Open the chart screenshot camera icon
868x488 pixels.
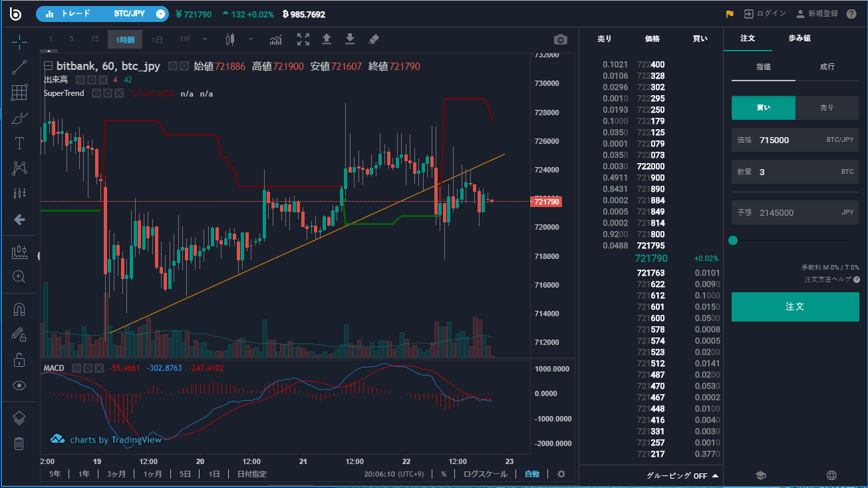point(559,39)
